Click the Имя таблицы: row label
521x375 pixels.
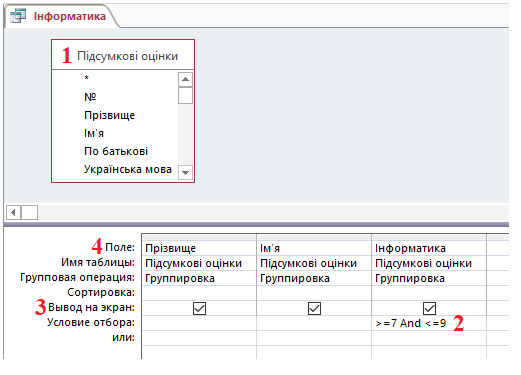point(98,262)
